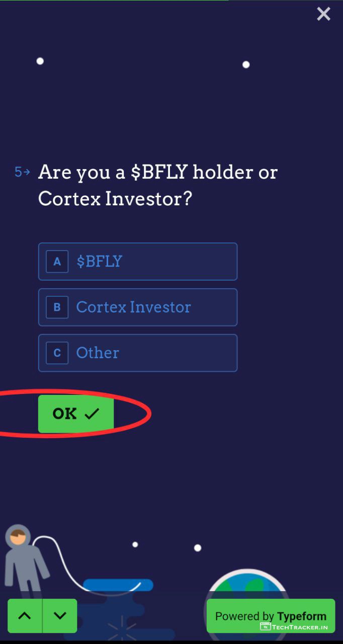This screenshot has height=644, width=343.
Task: Click the question 5 arrow indicator
Action: click(x=22, y=173)
